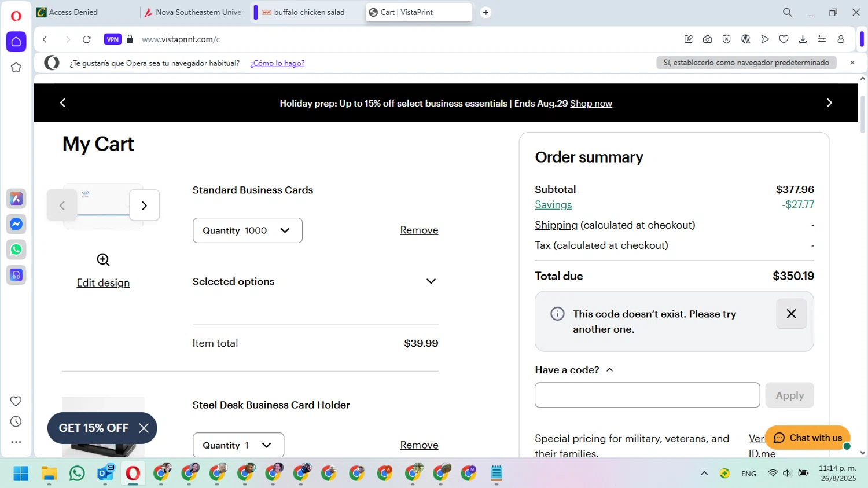Take a snapshot with camera icon
The width and height of the screenshot is (868, 488).
coord(707,39)
